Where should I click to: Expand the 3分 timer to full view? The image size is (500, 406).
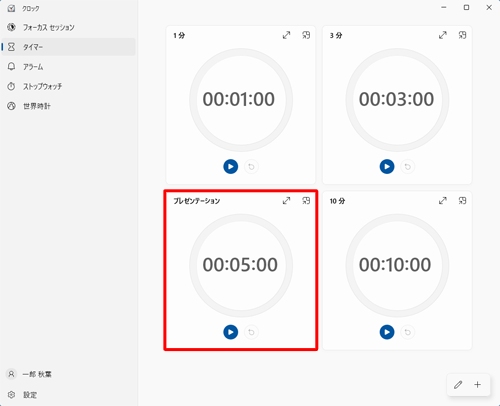click(443, 35)
